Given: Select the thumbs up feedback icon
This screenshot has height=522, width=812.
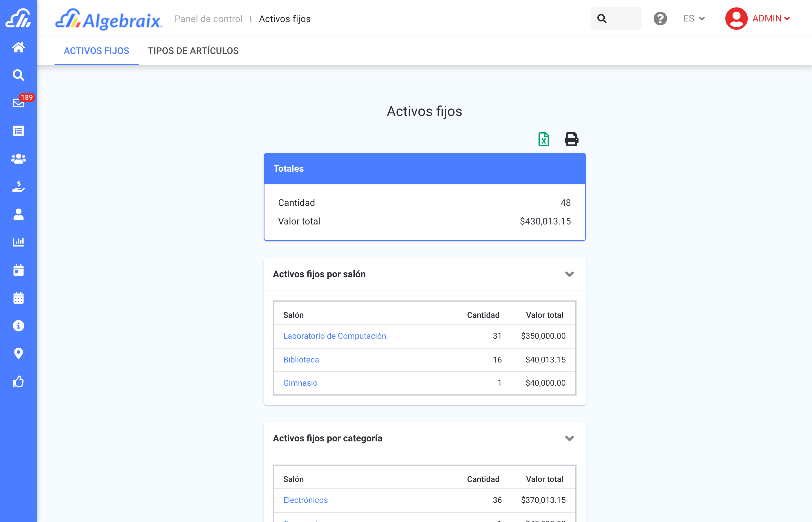Looking at the screenshot, I should tap(19, 381).
